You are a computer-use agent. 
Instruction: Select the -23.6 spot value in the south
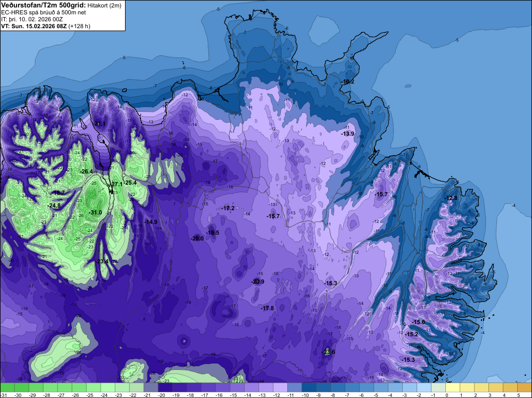[328, 352]
